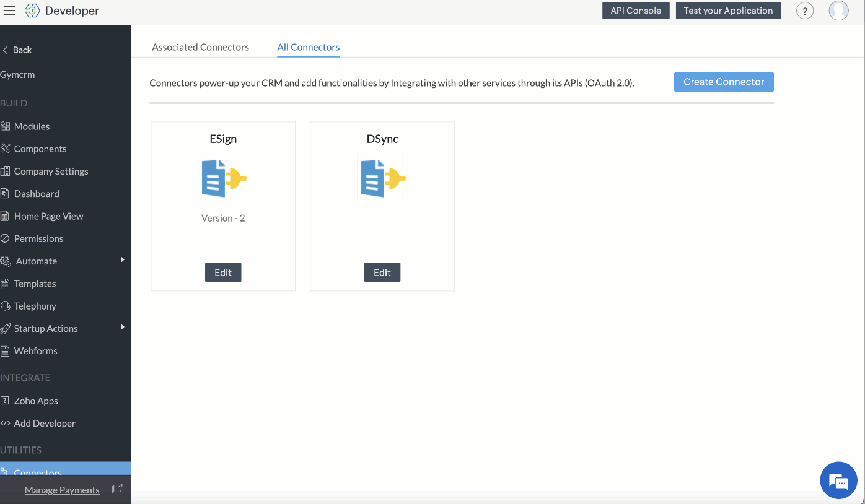Click the API Console button
865x504 pixels.
[x=636, y=11]
